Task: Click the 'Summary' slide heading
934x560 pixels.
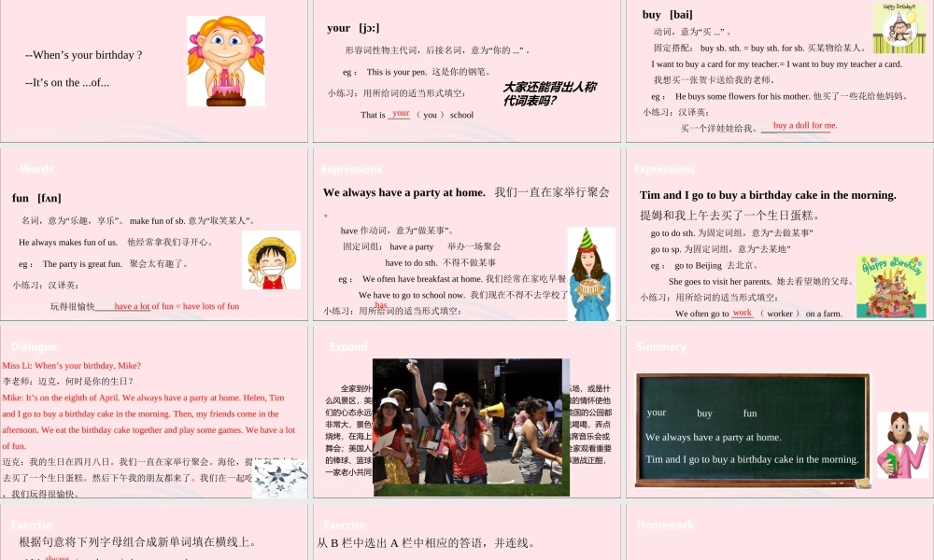Action: tap(660, 346)
